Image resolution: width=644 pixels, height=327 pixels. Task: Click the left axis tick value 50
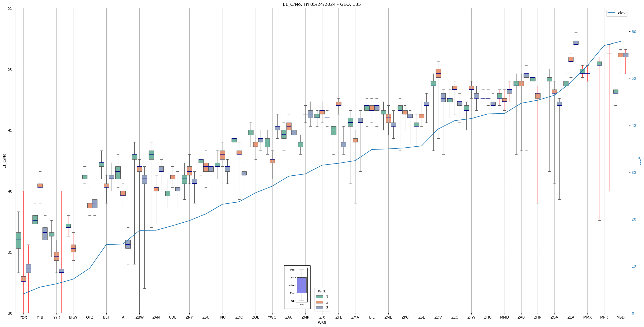coord(10,69)
